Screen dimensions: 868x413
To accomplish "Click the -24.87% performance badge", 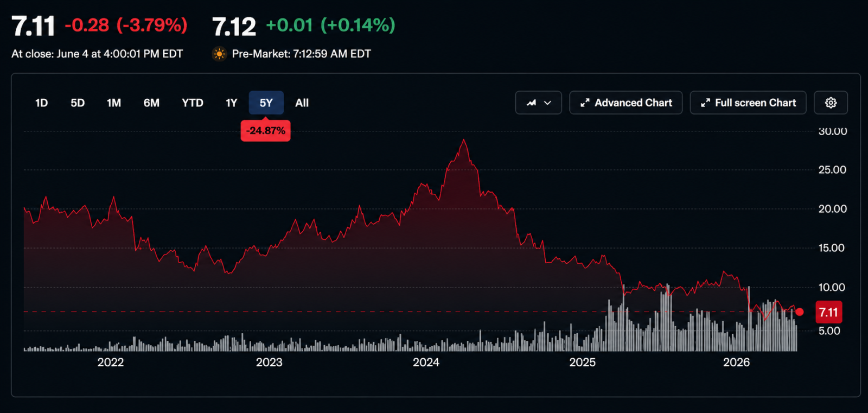I will coord(265,131).
